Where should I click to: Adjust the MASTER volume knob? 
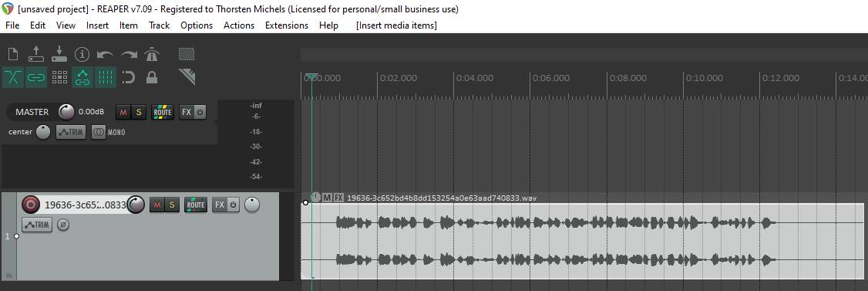(66, 112)
